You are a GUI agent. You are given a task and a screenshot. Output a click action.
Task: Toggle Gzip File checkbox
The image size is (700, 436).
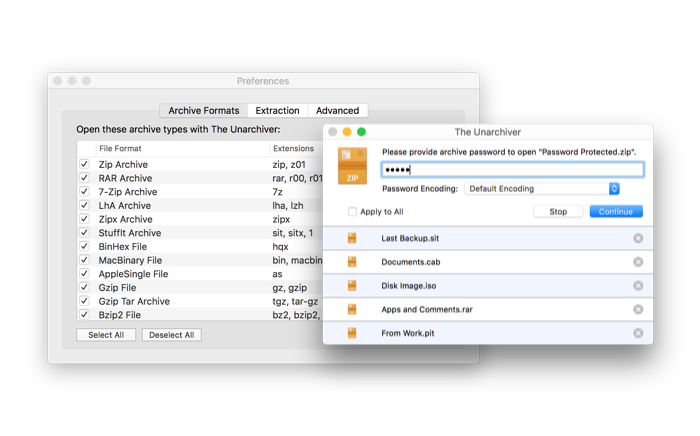[84, 287]
